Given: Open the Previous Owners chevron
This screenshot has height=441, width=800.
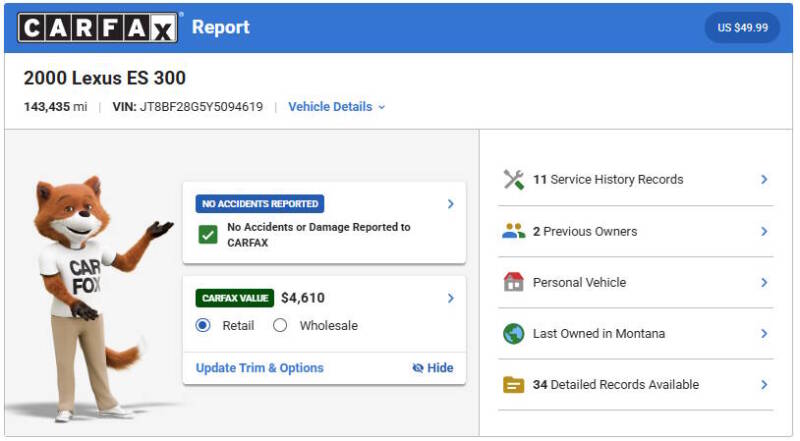Looking at the screenshot, I should pos(764,231).
